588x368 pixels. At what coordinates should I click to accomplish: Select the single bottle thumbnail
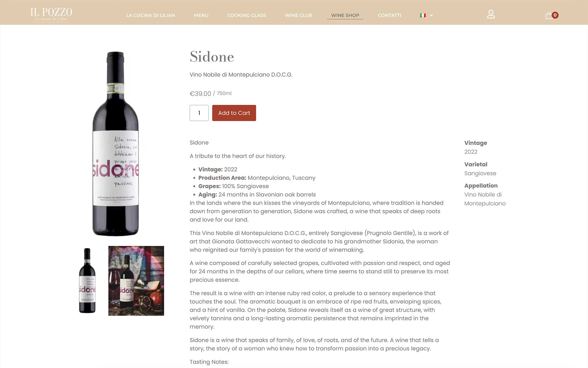87,281
